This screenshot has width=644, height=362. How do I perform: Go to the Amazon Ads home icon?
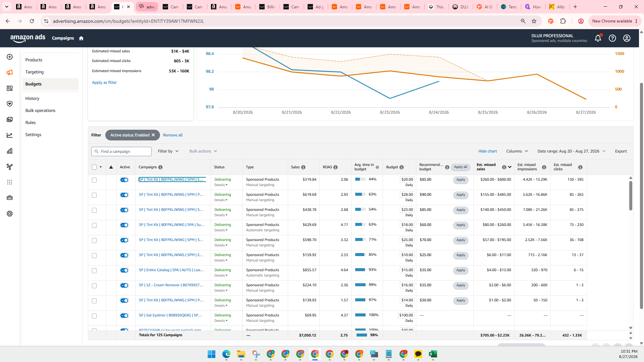pos(81,38)
